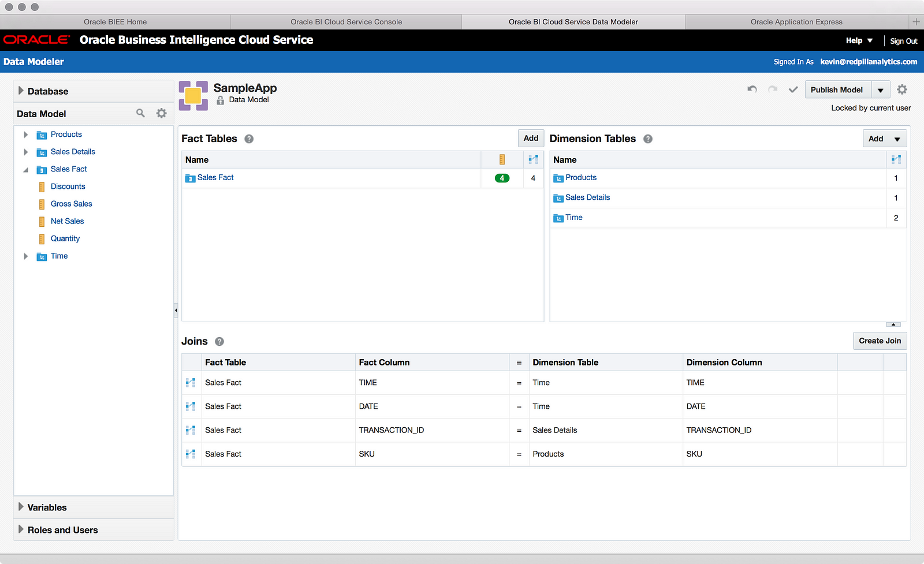Open the Dimension Tables Add dropdown
The image size is (924, 564).
897,139
